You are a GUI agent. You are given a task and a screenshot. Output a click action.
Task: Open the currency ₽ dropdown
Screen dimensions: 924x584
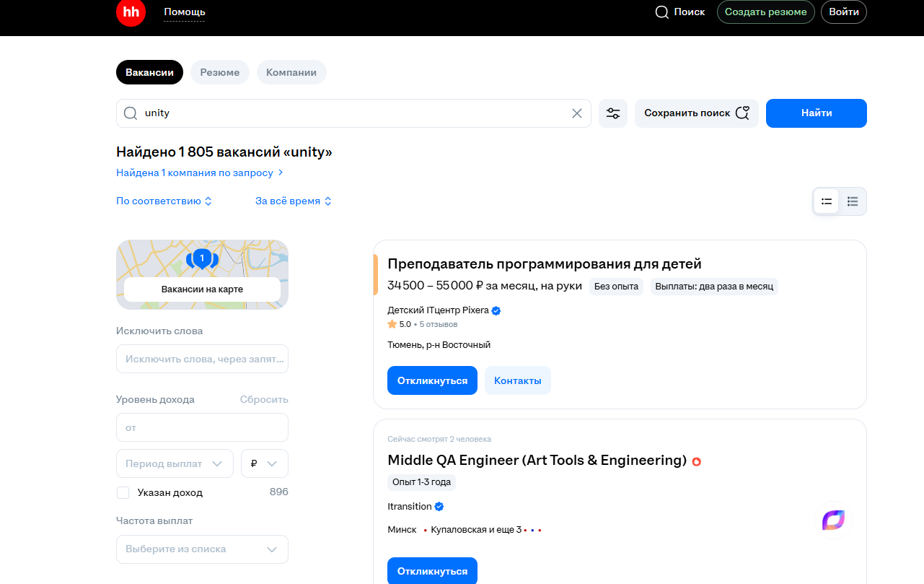[264, 463]
